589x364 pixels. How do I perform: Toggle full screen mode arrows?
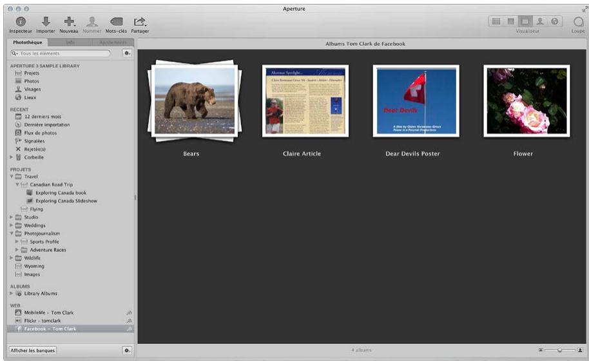584,9
